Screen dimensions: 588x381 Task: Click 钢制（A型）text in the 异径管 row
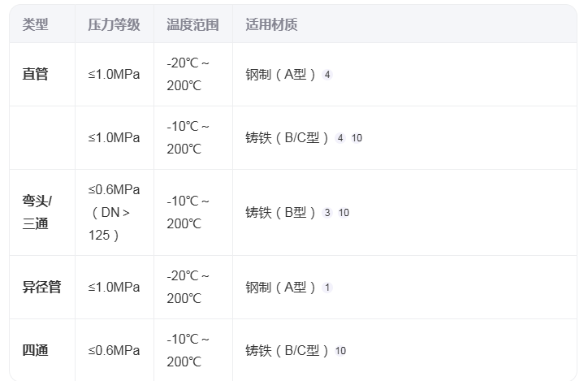(x=281, y=288)
